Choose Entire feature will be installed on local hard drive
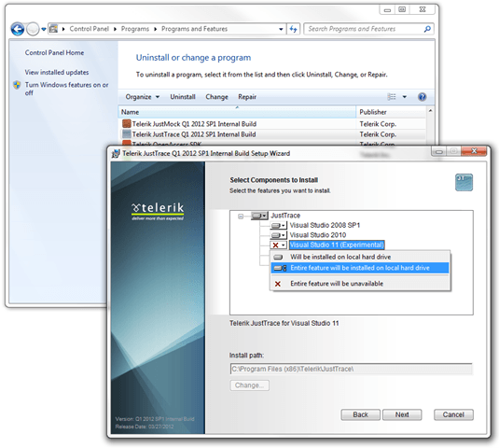 coord(360,268)
